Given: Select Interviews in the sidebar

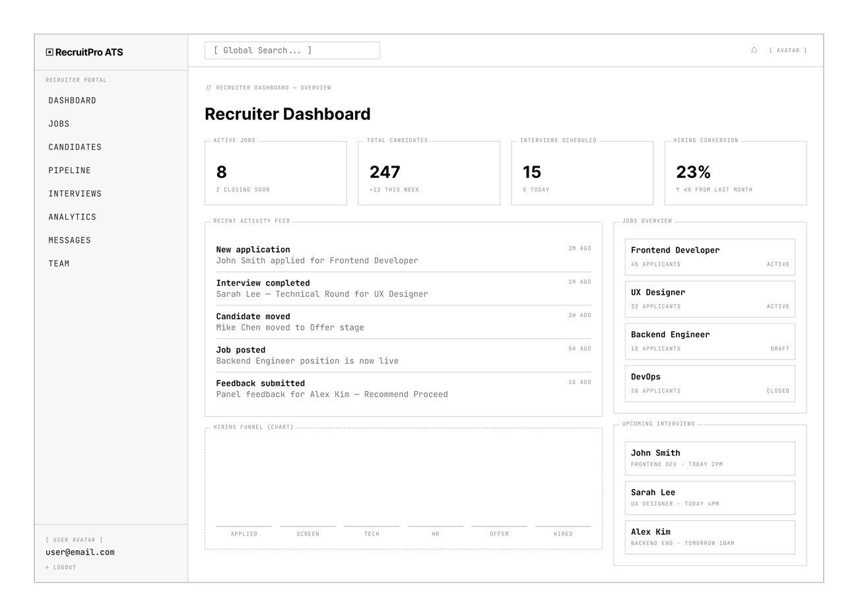Looking at the screenshot, I should pyautogui.click(x=75, y=194).
